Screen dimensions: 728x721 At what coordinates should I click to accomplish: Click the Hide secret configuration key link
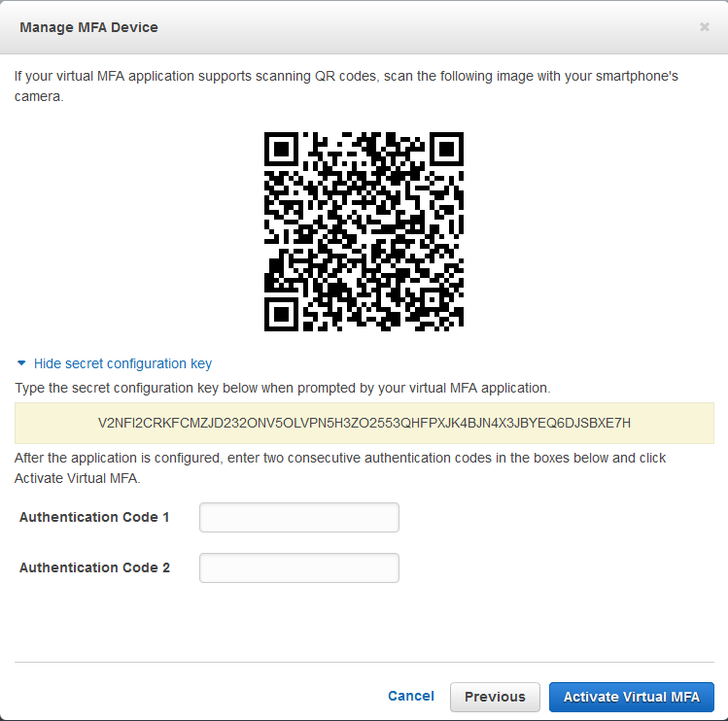[122, 363]
